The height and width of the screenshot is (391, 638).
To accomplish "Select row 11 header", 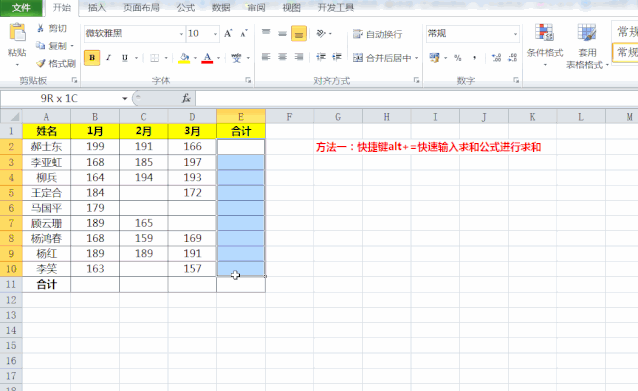I will point(11,284).
